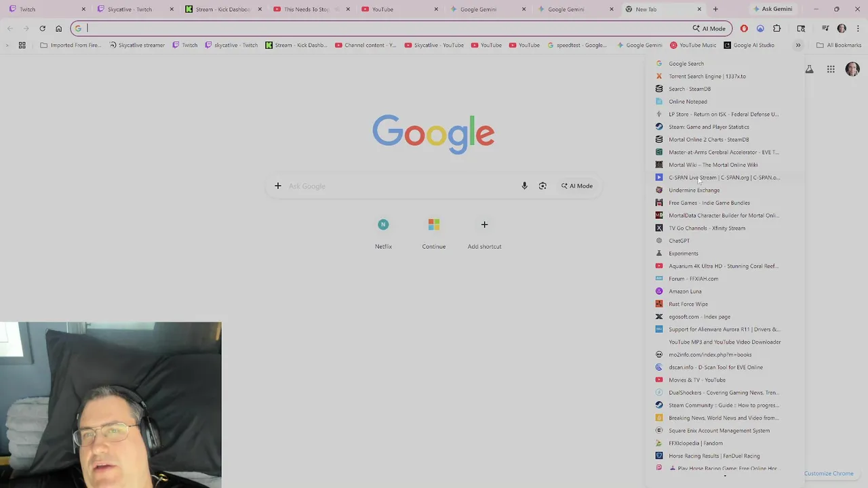The height and width of the screenshot is (488, 868).
Task: Click the bookmark list scroll-down arrow
Action: click(724, 476)
